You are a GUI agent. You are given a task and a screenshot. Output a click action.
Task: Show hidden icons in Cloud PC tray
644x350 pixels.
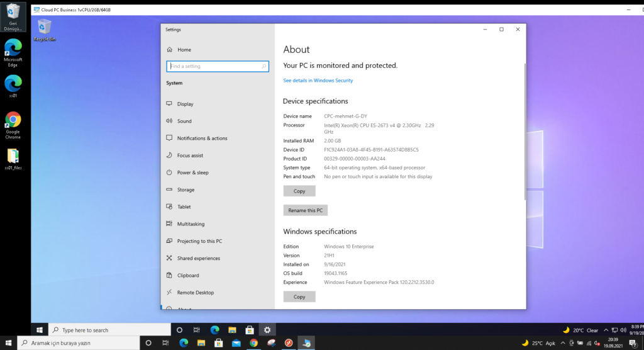tap(606, 330)
